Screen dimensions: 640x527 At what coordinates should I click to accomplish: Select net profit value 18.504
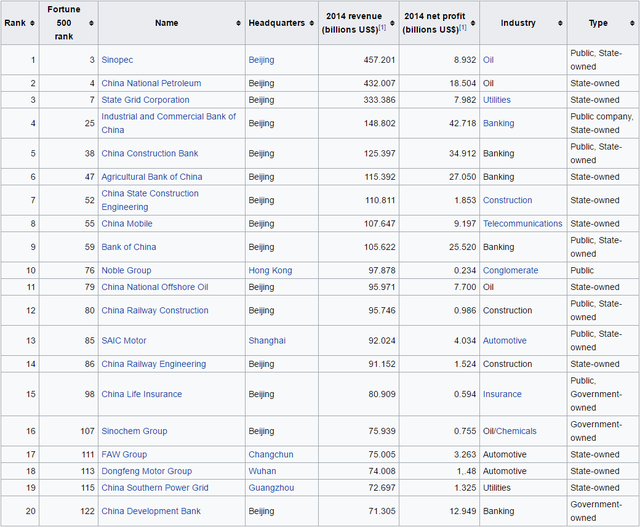coord(462,83)
